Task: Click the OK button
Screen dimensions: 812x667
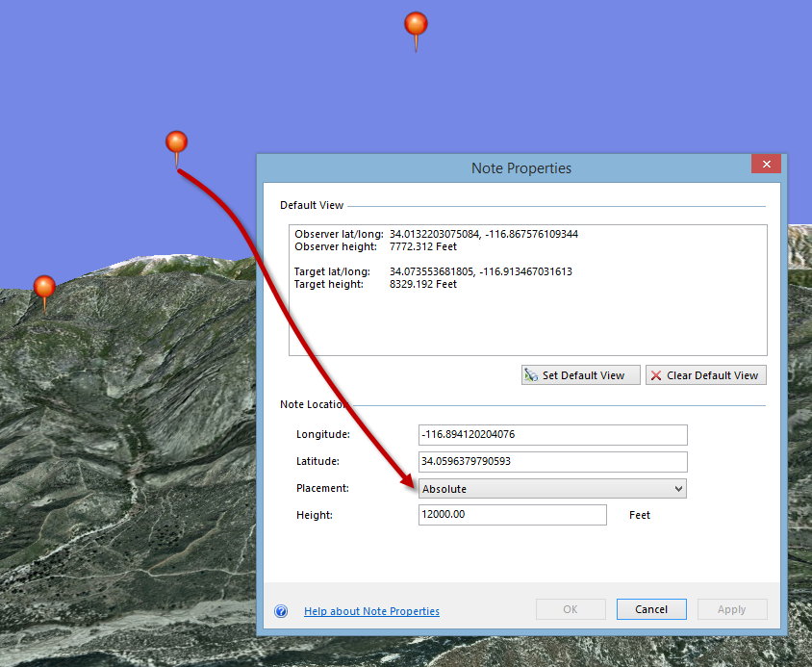Action: pyautogui.click(x=571, y=608)
